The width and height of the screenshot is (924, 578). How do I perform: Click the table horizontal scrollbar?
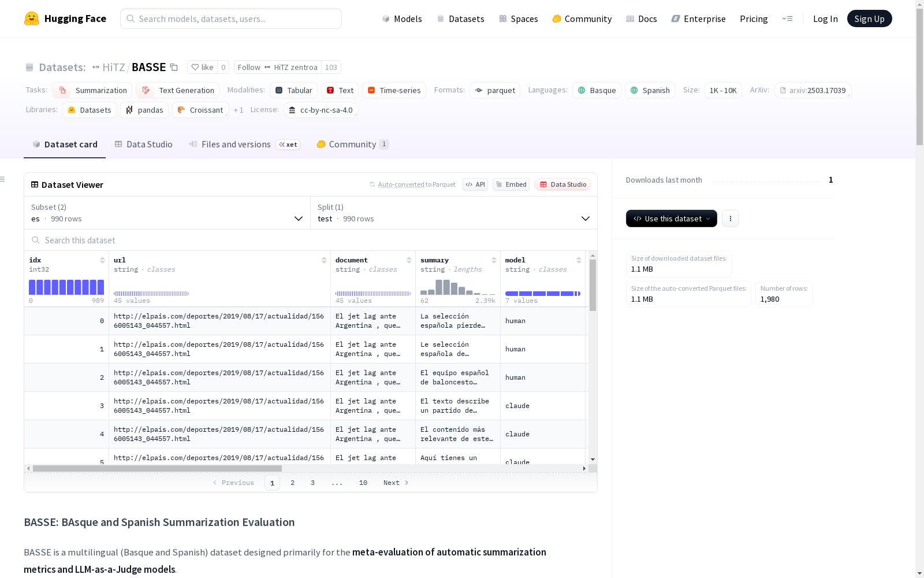(157, 468)
